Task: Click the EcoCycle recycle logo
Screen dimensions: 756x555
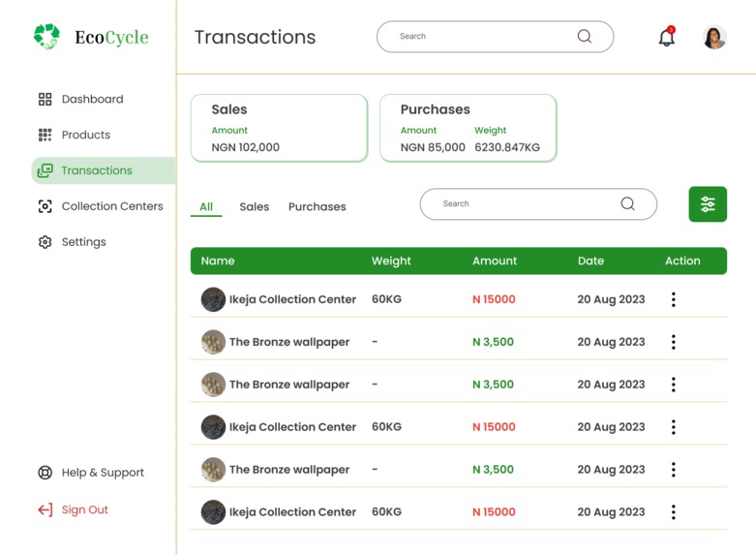Action: (46, 37)
